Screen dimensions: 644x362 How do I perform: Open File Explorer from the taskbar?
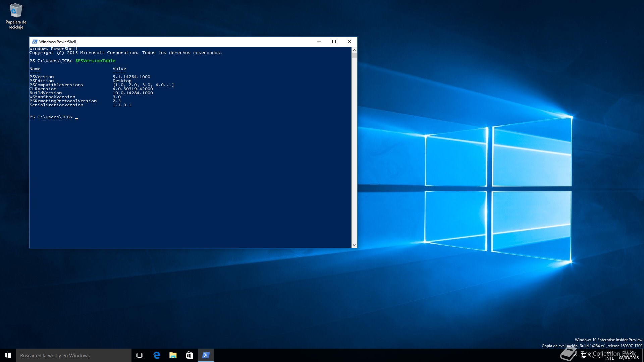point(173,355)
